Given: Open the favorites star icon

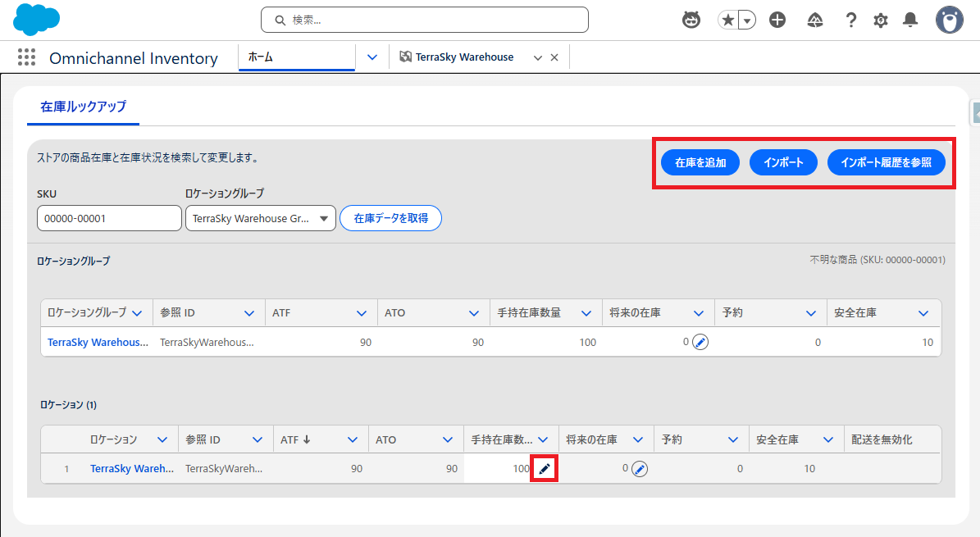Looking at the screenshot, I should click(727, 20).
